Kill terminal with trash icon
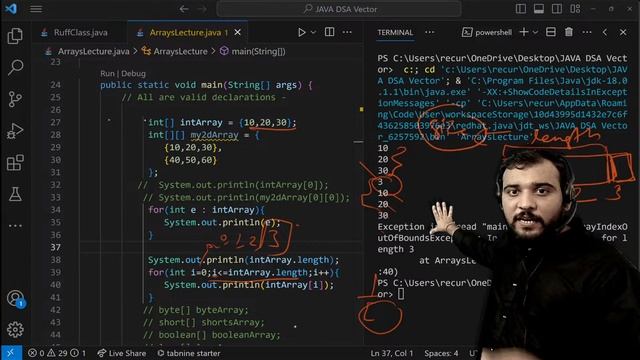The width and height of the screenshot is (640, 360). point(569,32)
